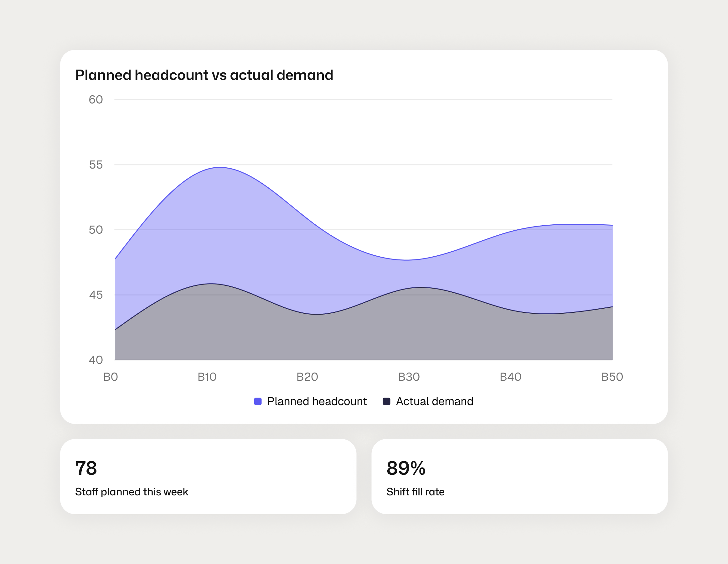
Task: Click the Actual demand legend color swatch
Action: [x=386, y=401]
